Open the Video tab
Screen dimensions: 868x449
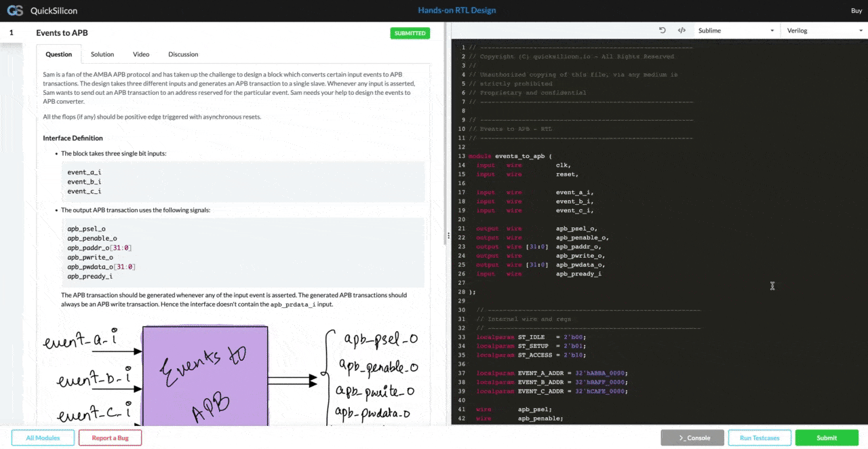coord(141,54)
